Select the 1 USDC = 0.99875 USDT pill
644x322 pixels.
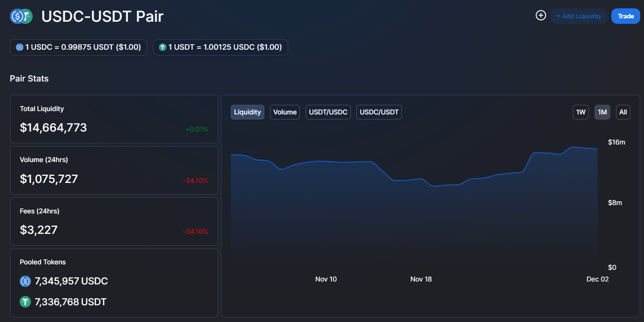coord(79,47)
